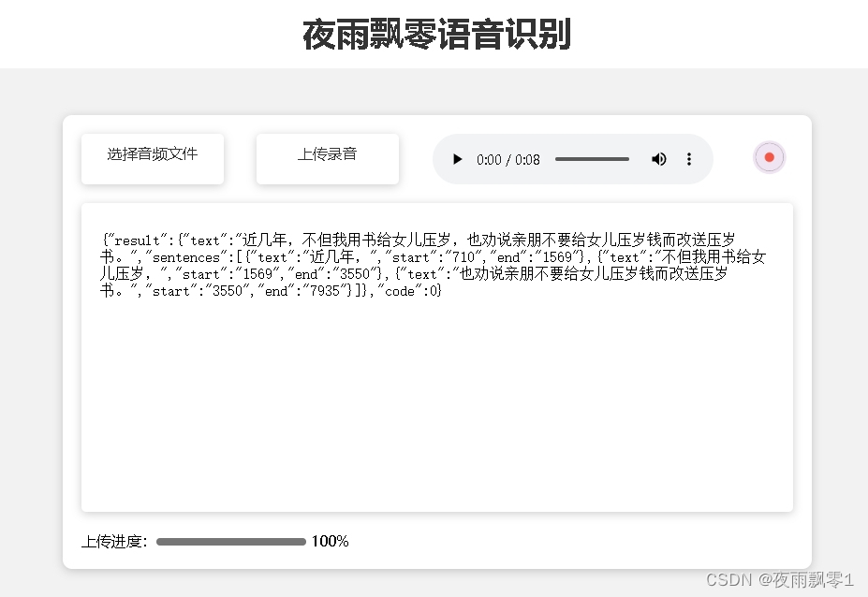This screenshot has width=868, height=597.
Task: Click the line starting with 儿压岁
Action: coord(281,274)
